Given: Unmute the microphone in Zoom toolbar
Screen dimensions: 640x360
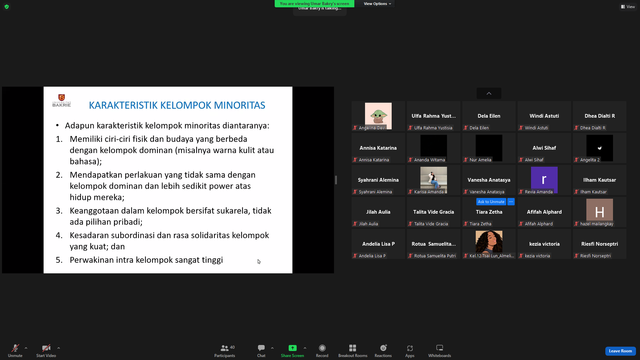Looking at the screenshot, I should (15, 350).
